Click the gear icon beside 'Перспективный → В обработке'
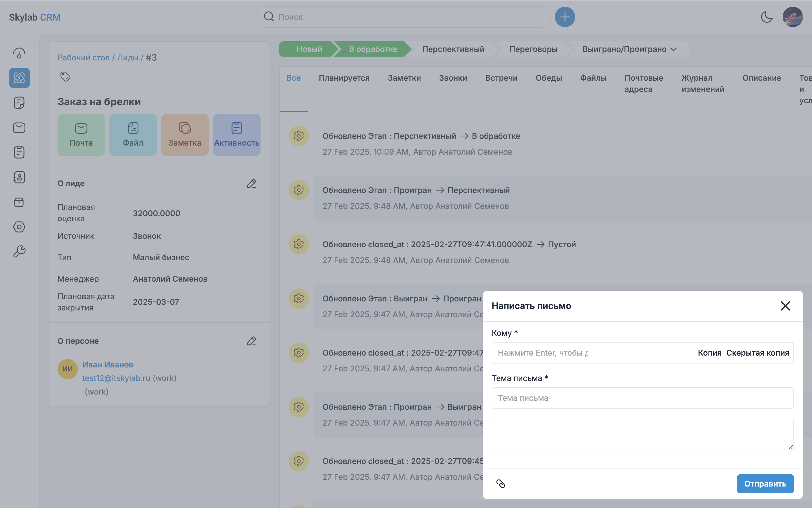Screen dimensions: 812x508 click(299, 136)
